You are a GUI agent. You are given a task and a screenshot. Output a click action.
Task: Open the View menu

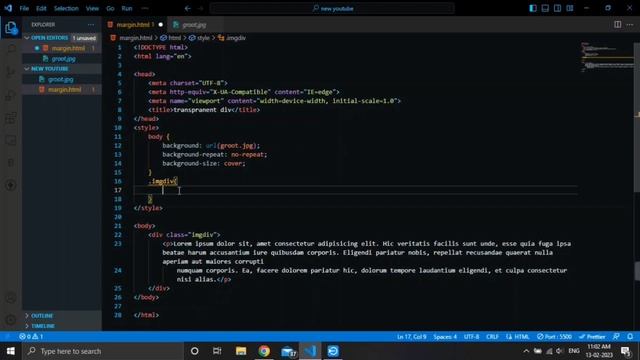[x=92, y=8]
